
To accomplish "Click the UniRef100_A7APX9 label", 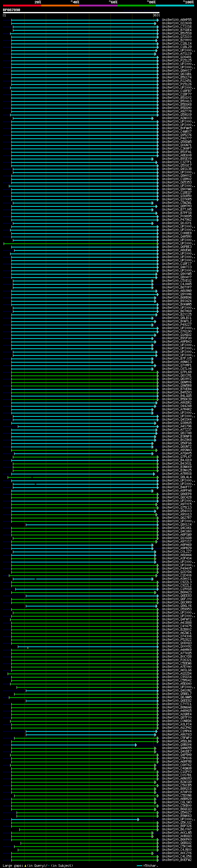I will pos(177,792).
